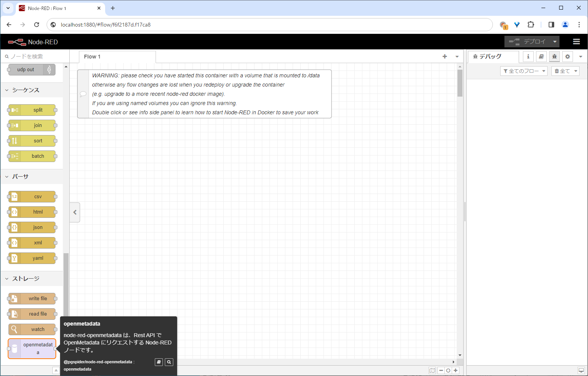Image resolution: width=588 pixels, height=376 pixels.
Task: Select the openmetadata node
Action: click(x=32, y=349)
